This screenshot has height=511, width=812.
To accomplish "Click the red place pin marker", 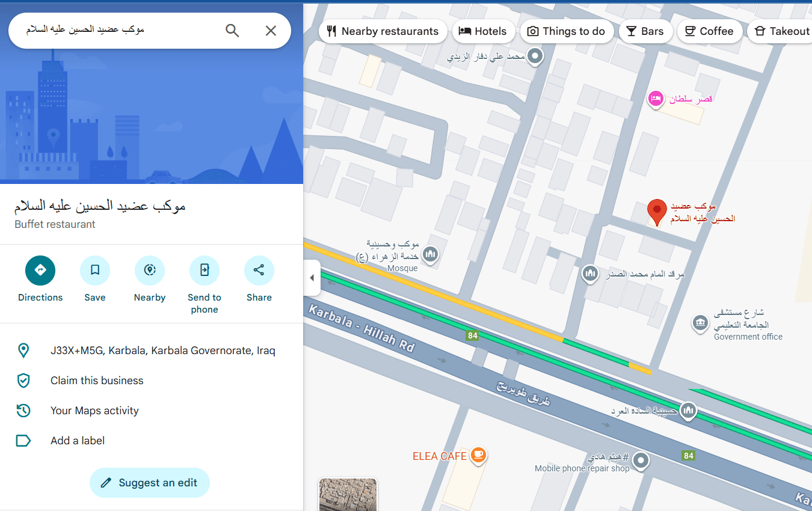I will [657, 212].
